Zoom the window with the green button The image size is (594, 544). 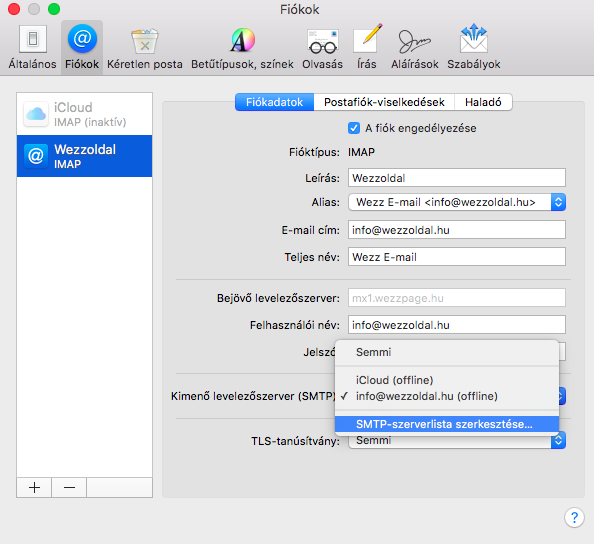pyautogui.click(x=54, y=9)
